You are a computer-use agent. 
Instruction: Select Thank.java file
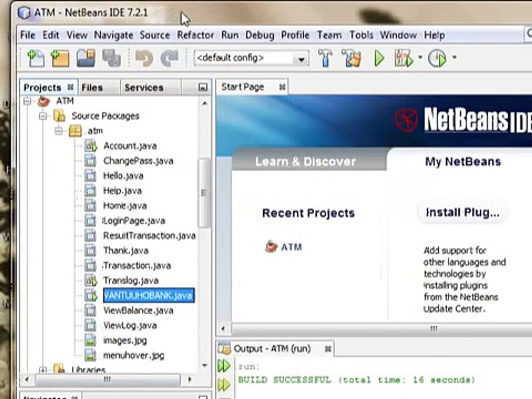126,250
